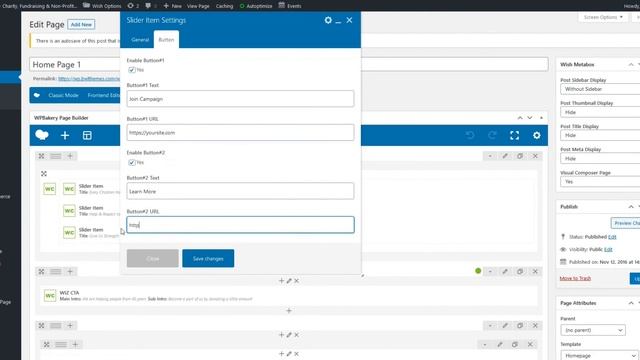
Task: Open the Template dropdown
Action: (600, 356)
